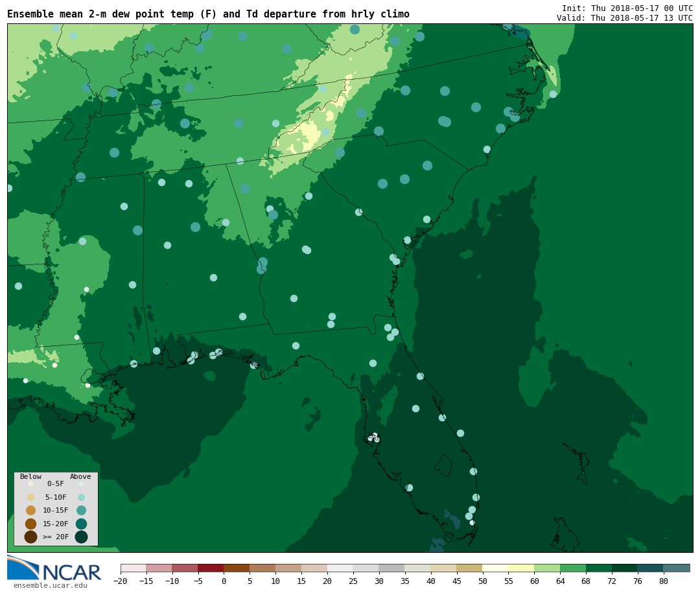Click the Valid time 13 UTC text
The height and width of the screenshot is (593, 700).
pos(625,18)
